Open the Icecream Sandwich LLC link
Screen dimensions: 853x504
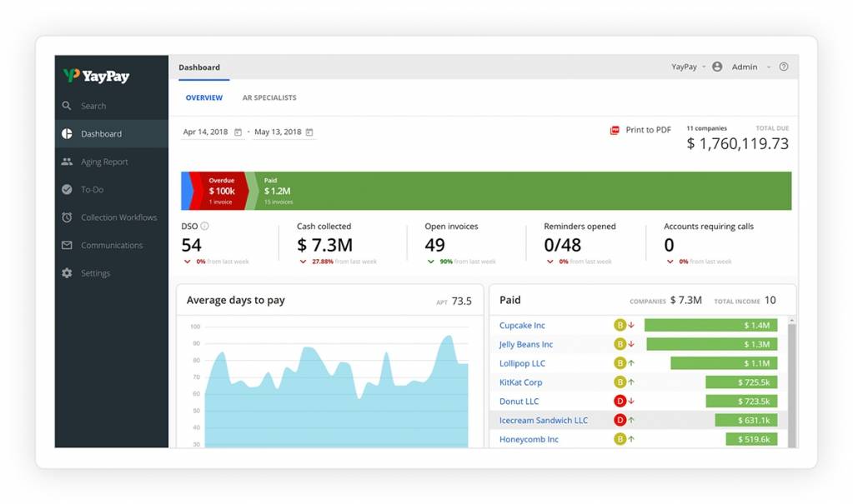click(x=543, y=421)
